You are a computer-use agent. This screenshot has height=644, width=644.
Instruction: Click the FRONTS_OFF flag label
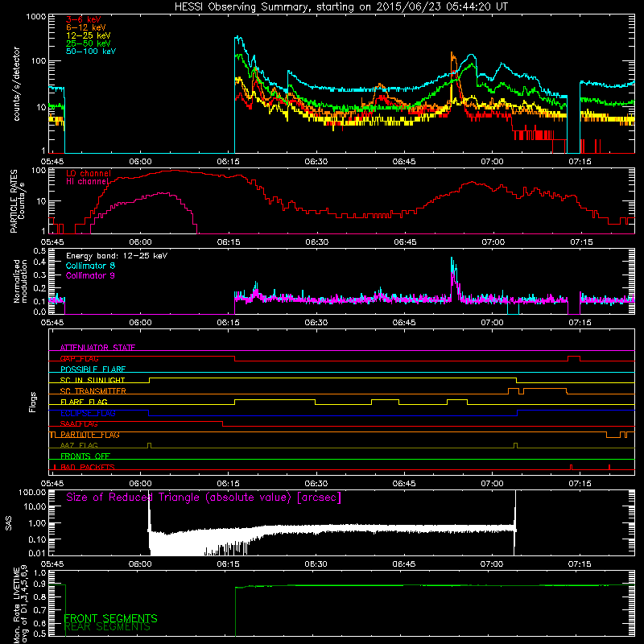pos(85,456)
